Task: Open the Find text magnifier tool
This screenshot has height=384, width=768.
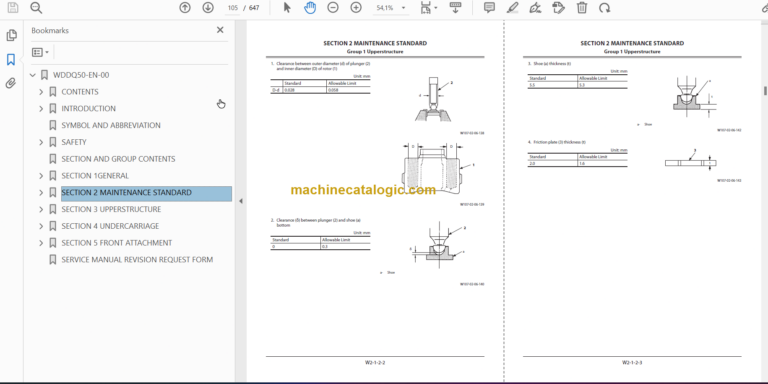Action: (36, 7)
